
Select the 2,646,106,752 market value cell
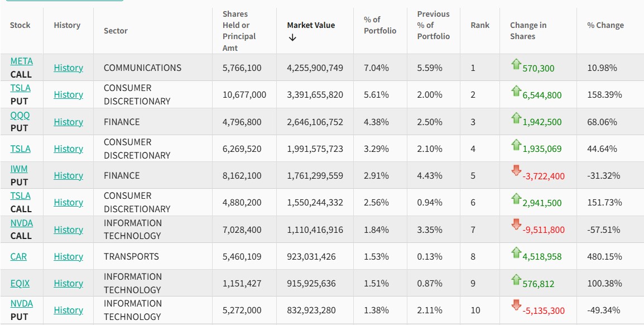(315, 122)
